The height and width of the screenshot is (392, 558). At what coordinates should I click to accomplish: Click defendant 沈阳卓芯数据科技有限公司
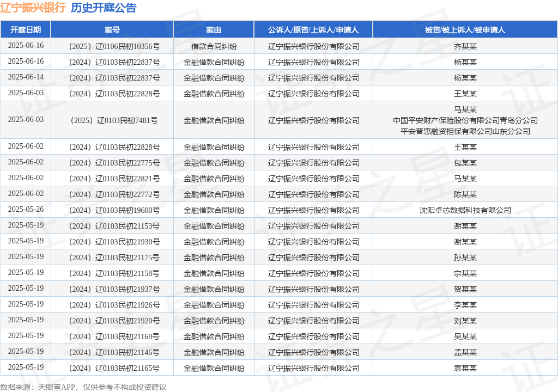coord(465,210)
